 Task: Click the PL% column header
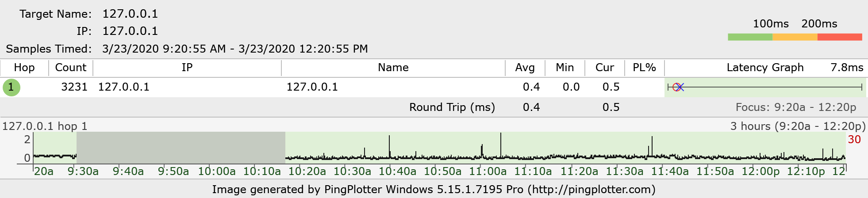(644, 68)
